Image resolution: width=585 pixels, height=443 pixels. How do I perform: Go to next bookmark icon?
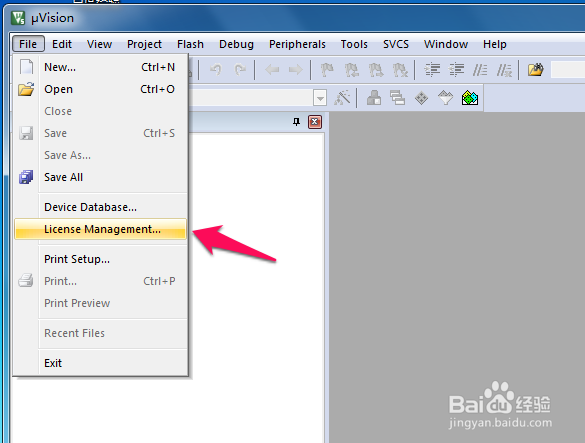click(x=376, y=70)
